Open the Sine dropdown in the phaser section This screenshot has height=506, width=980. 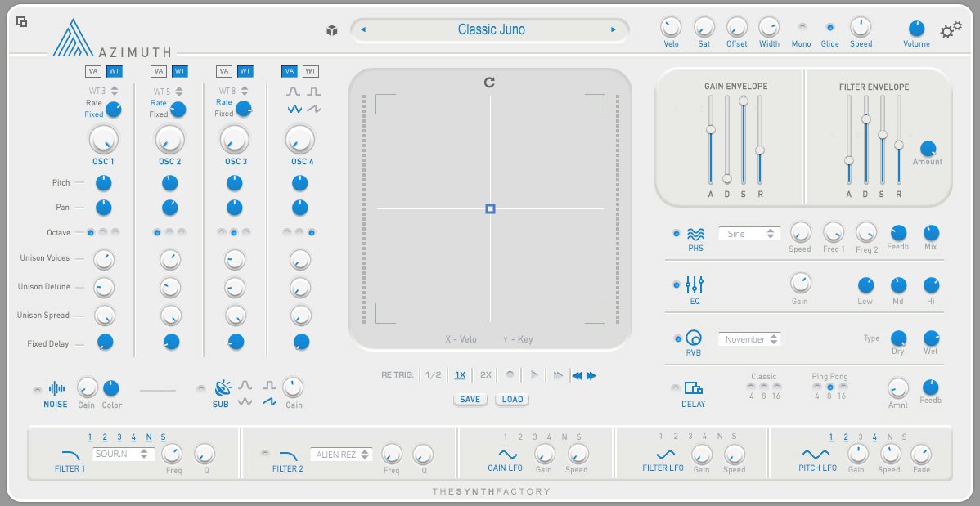coord(748,233)
